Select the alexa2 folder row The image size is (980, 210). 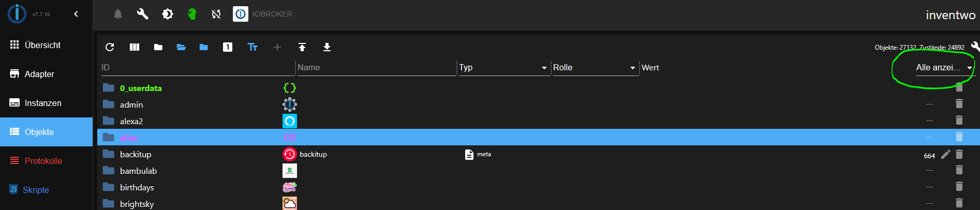coord(131,121)
